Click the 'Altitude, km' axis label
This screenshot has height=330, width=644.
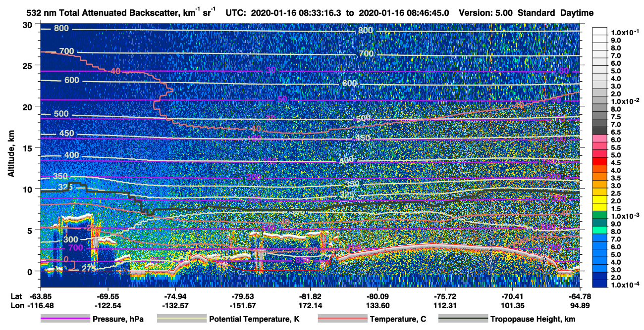[11, 153]
